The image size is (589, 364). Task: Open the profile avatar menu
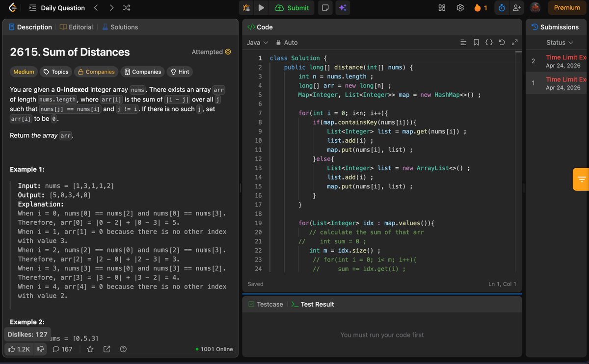(x=535, y=8)
